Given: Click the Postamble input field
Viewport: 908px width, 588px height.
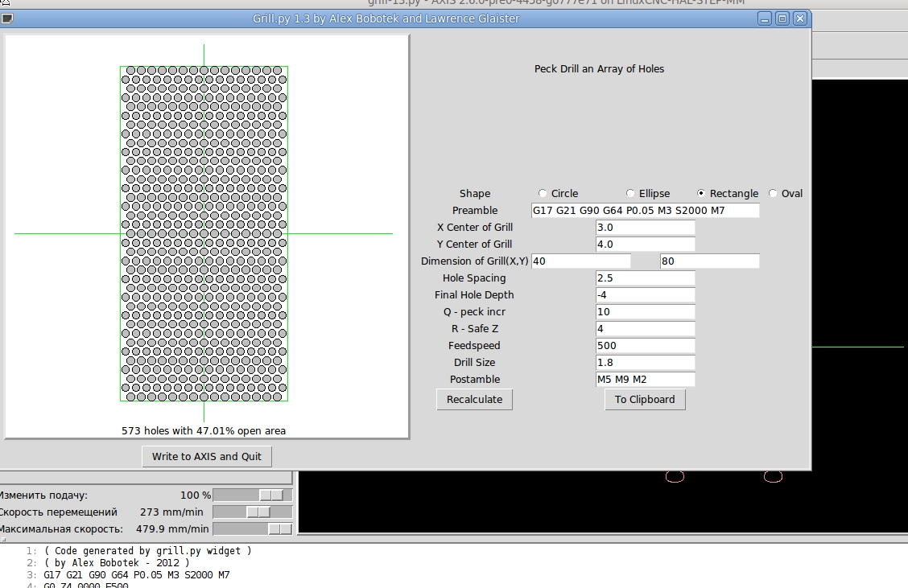Looking at the screenshot, I should [x=645, y=379].
